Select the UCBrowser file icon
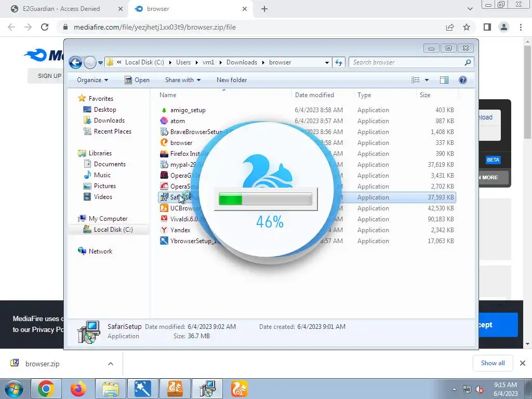This screenshot has width=532, height=399. [164, 208]
